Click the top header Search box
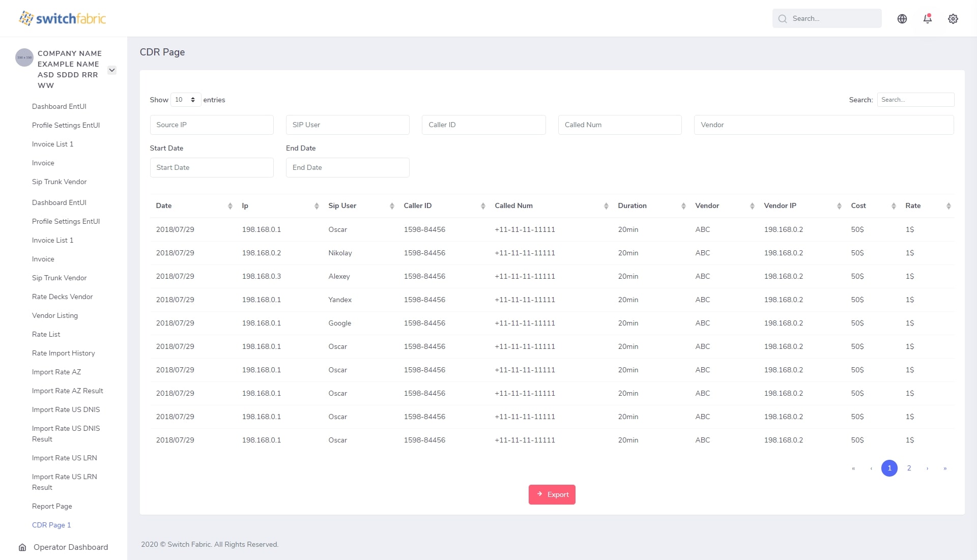977x560 pixels. (827, 19)
